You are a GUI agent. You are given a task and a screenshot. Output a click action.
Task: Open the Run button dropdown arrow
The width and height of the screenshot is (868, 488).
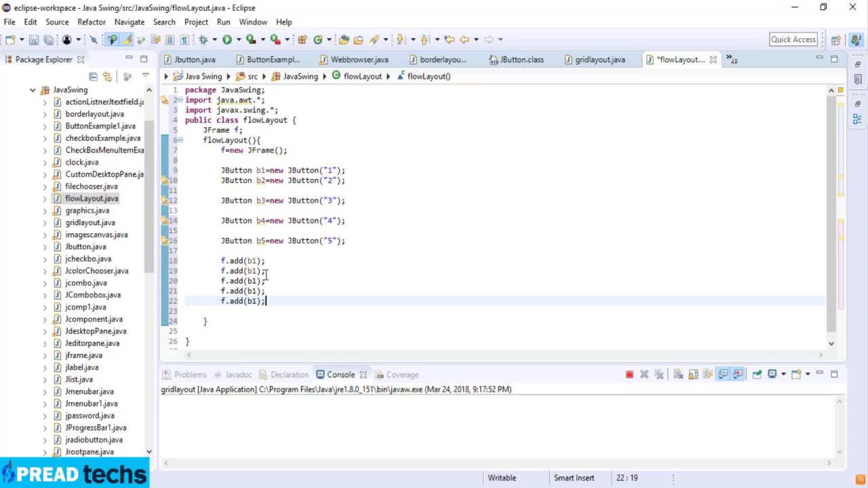pos(237,40)
